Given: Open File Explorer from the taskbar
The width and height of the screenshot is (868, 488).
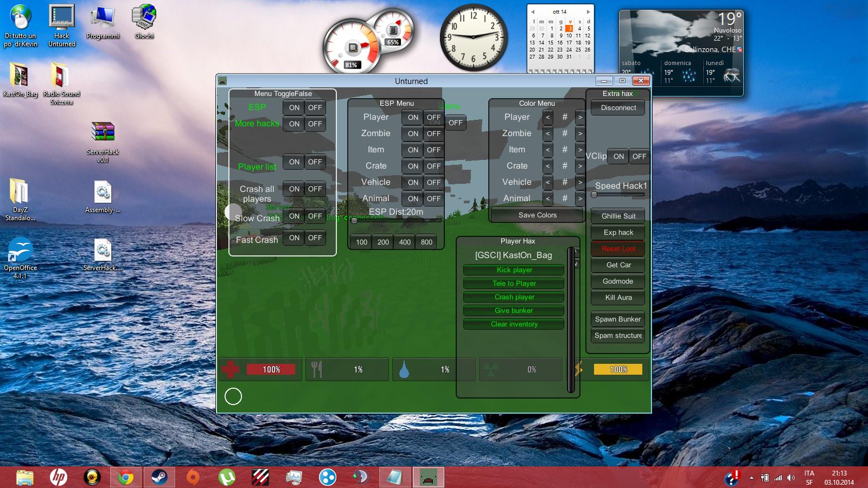Looking at the screenshot, I should click(25, 477).
